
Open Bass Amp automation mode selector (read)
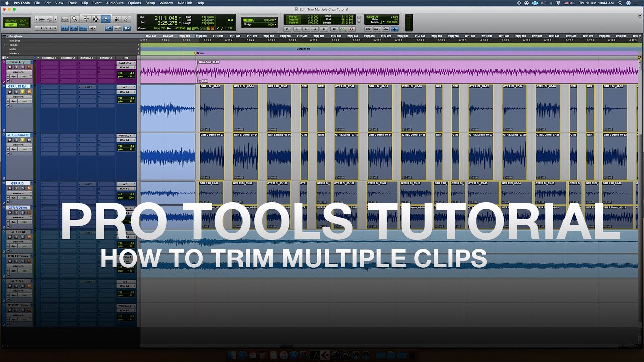(25, 76)
